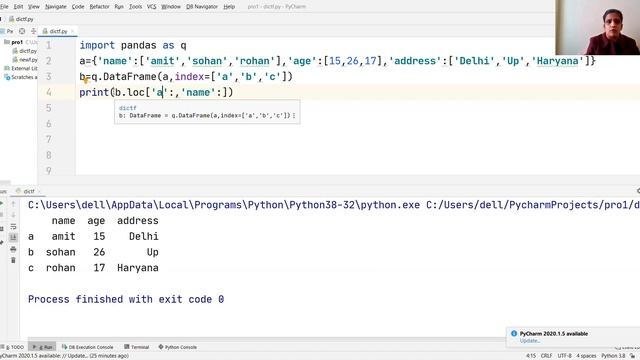The width and height of the screenshot is (640, 360).
Task: Change the UTF-8 file encoding
Action: [564, 356]
